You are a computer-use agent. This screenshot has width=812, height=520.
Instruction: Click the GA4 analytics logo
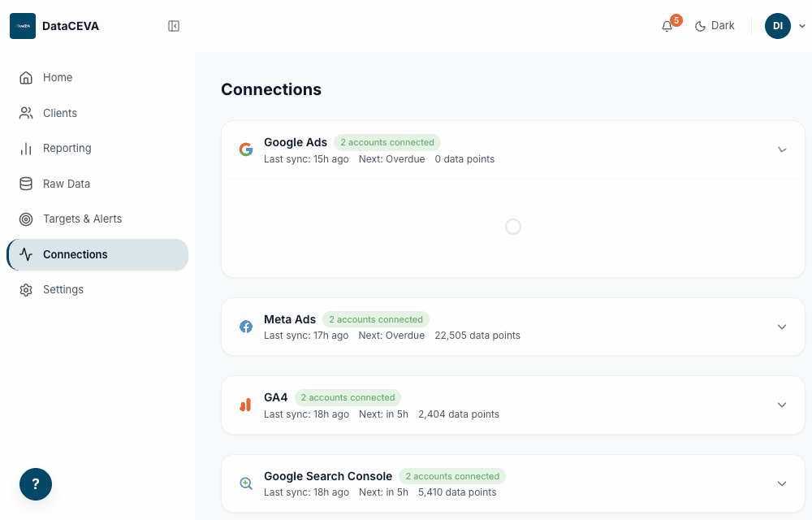tap(246, 405)
